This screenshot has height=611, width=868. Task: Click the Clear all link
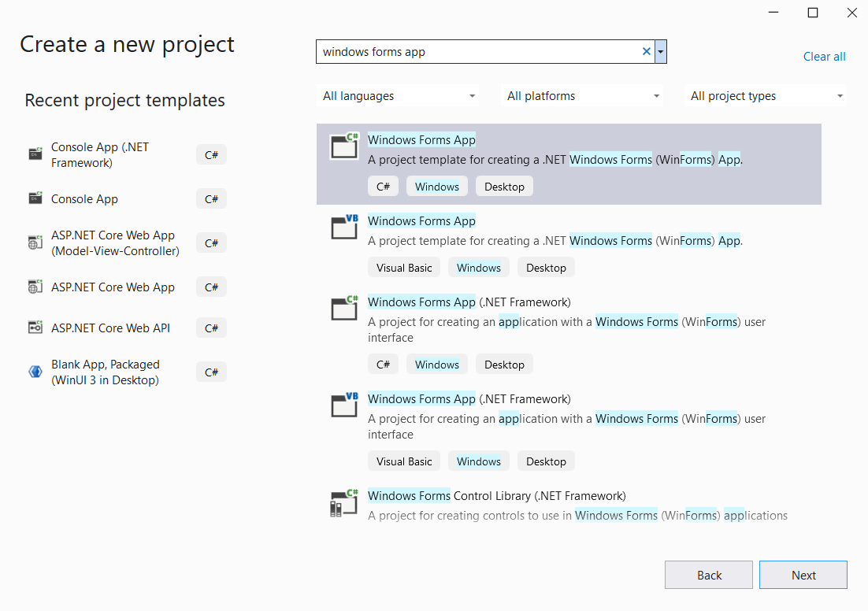click(x=824, y=57)
